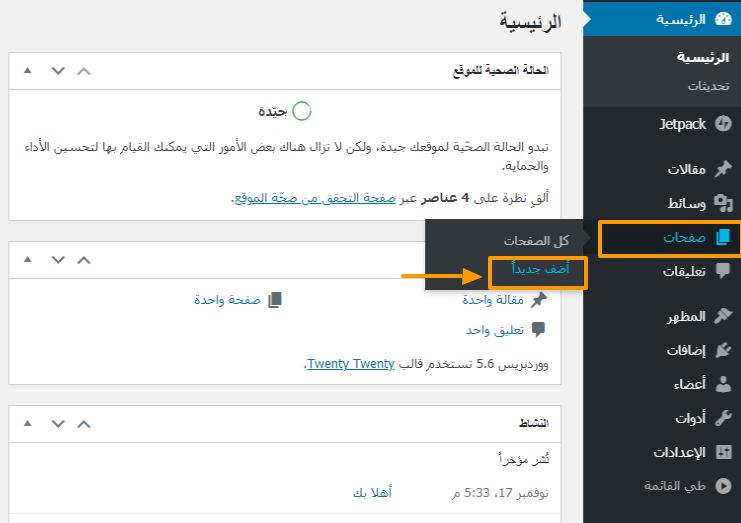Click the green site health circle indicator

click(302, 111)
